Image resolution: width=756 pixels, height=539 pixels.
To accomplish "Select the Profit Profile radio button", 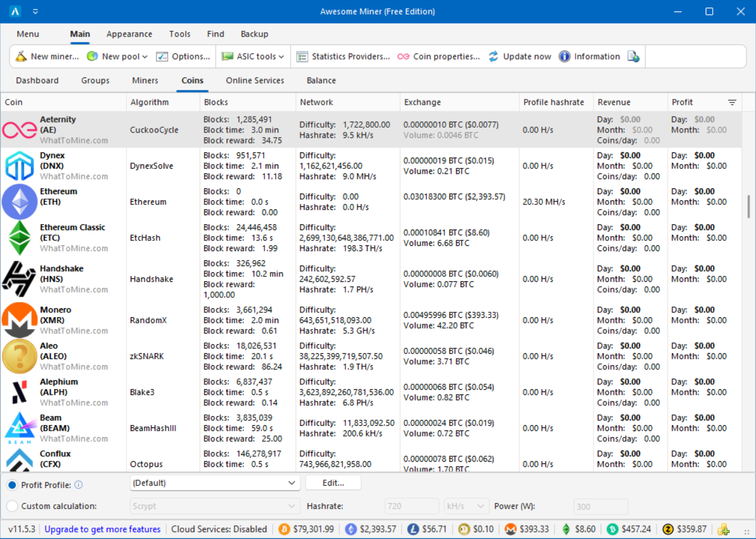I will click(x=12, y=485).
